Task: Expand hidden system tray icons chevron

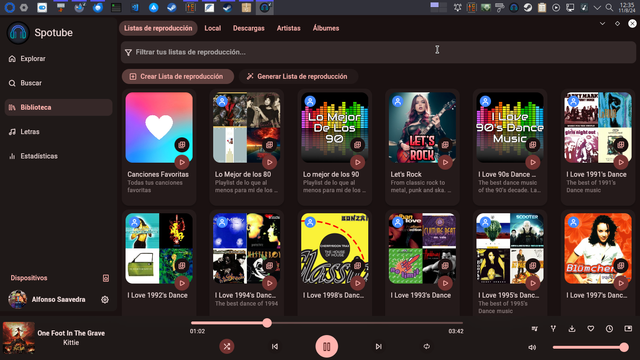Action: [597, 7]
